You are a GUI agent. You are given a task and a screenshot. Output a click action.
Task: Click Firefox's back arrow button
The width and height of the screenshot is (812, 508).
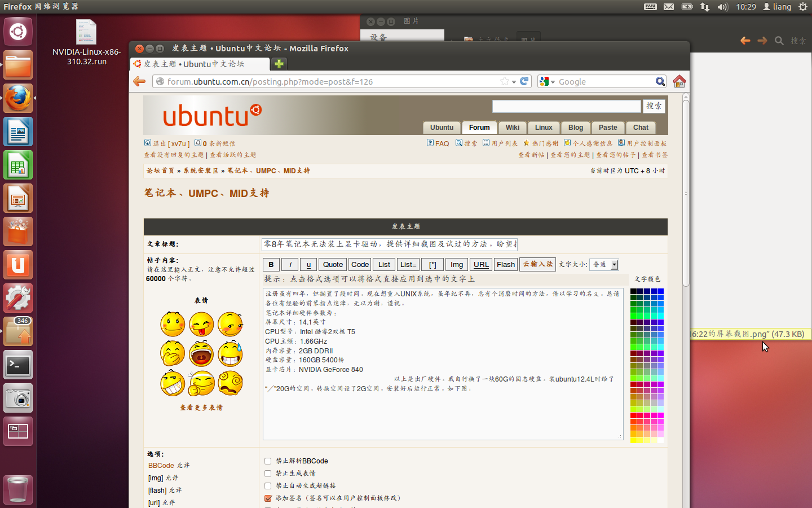(139, 82)
